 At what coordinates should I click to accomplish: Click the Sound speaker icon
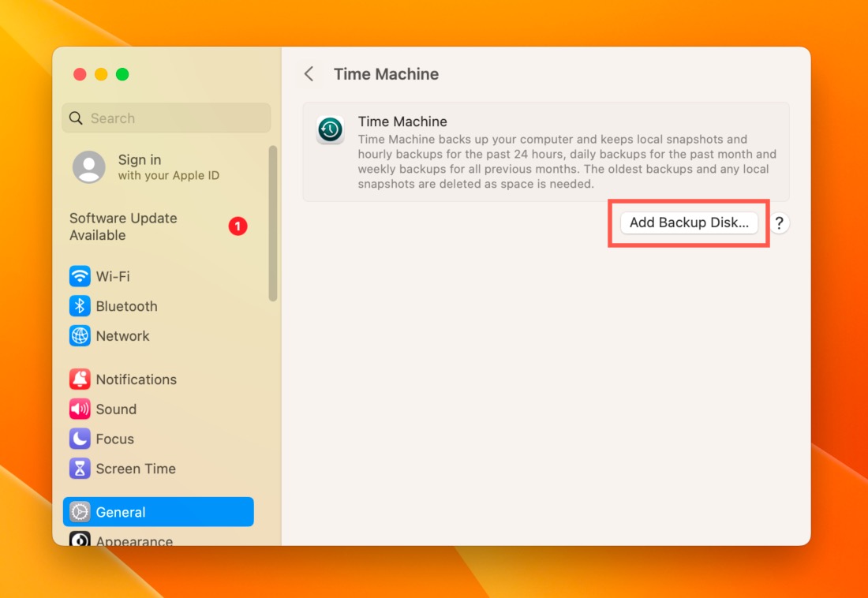tap(80, 409)
